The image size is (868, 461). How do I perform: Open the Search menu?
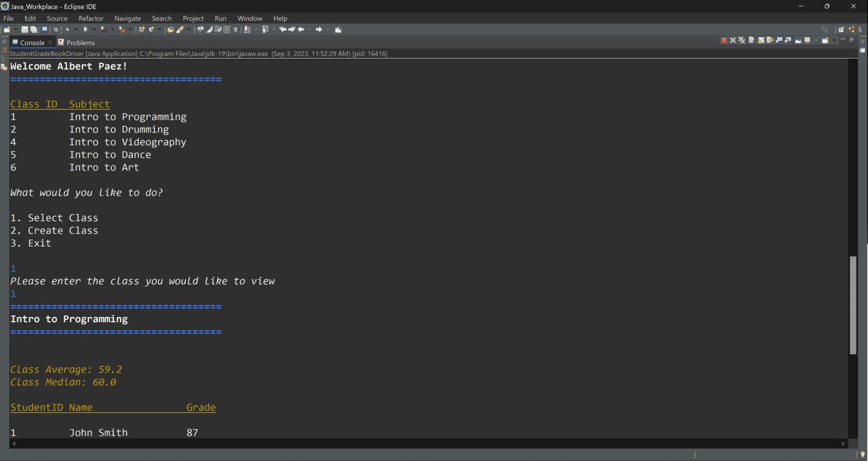point(162,19)
